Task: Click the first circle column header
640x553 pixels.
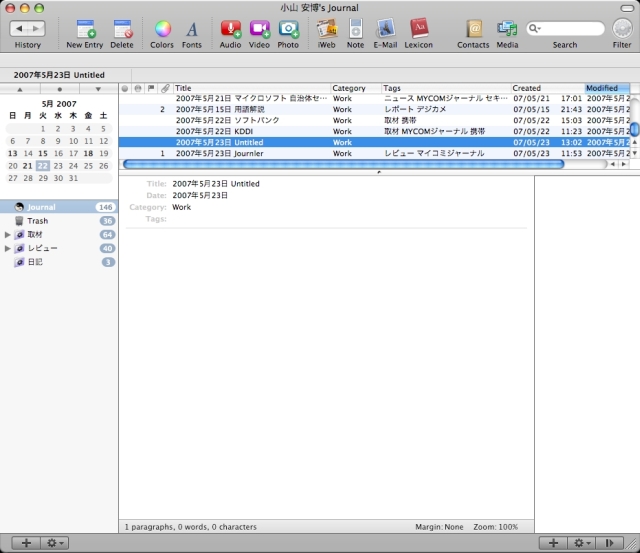Action: [x=125, y=88]
